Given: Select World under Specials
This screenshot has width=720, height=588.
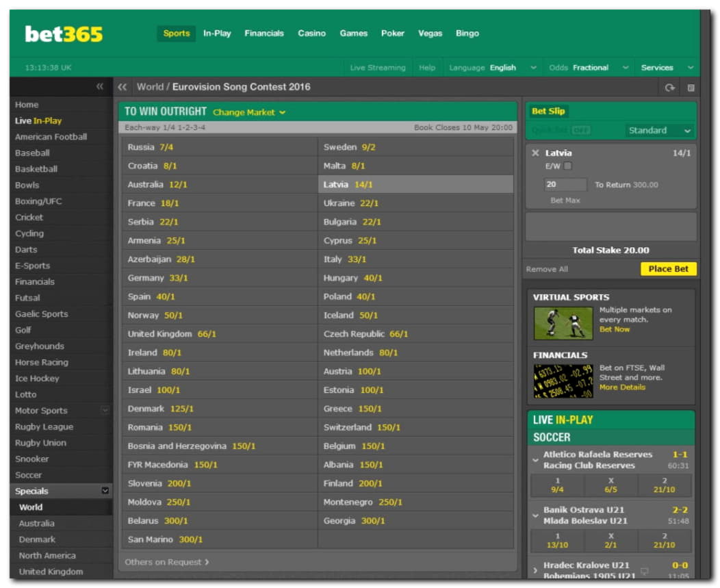Looking at the screenshot, I should pyautogui.click(x=31, y=507).
